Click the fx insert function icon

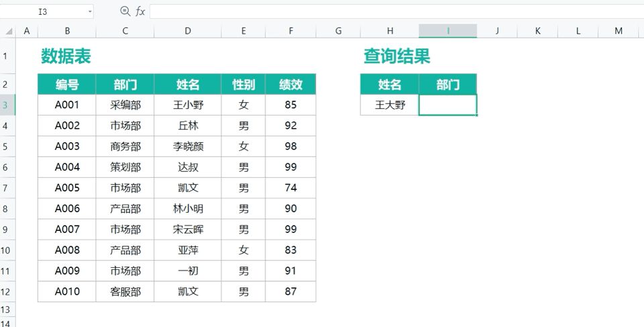(140, 11)
